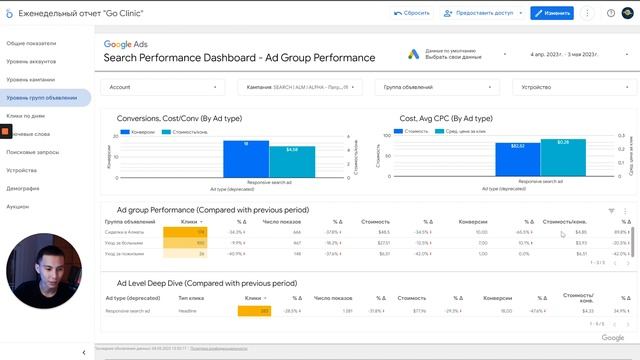Viewport: 640px width, 360px height.
Task: Select Уровень групп объявлений page
Action: coord(45,98)
